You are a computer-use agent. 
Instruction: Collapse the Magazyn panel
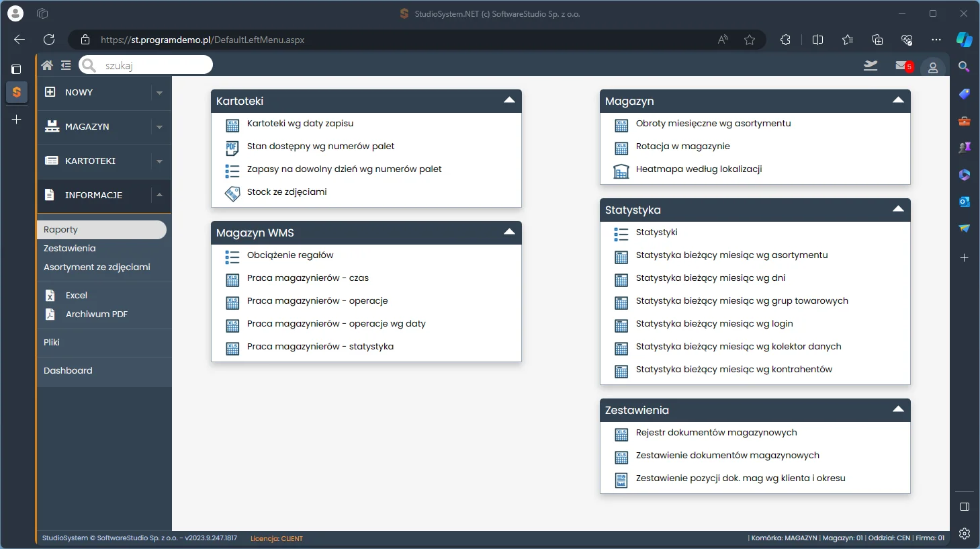pos(898,100)
